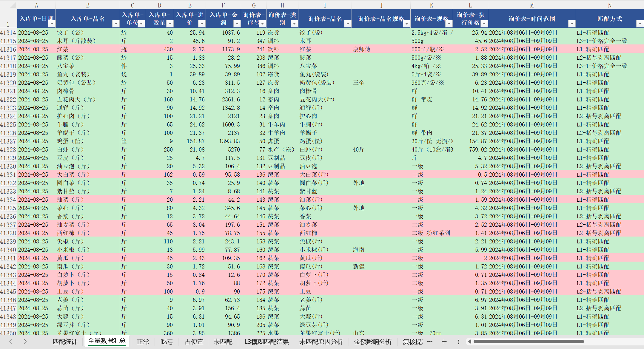The width and height of the screenshot is (644, 349).
Task: Go to previous sheet tabs arrow
Action: tap(11, 342)
